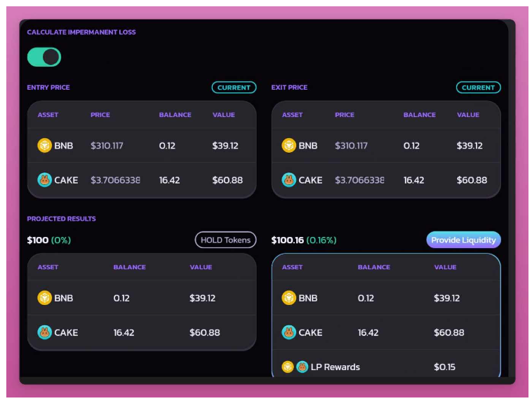
Task: Edit the CAKE exit price $3.7066338 field
Action: (359, 180)
